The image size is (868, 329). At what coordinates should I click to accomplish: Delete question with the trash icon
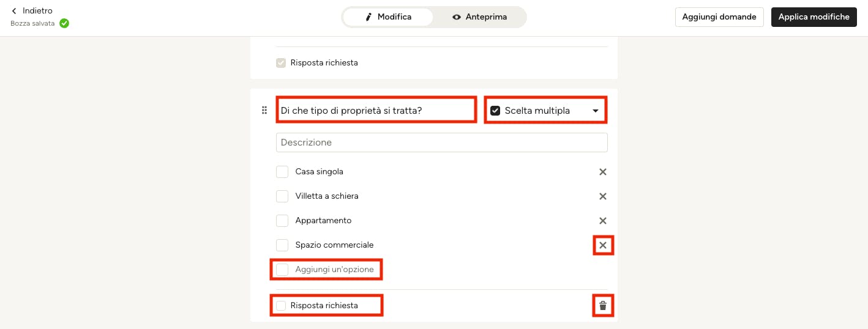603,306
